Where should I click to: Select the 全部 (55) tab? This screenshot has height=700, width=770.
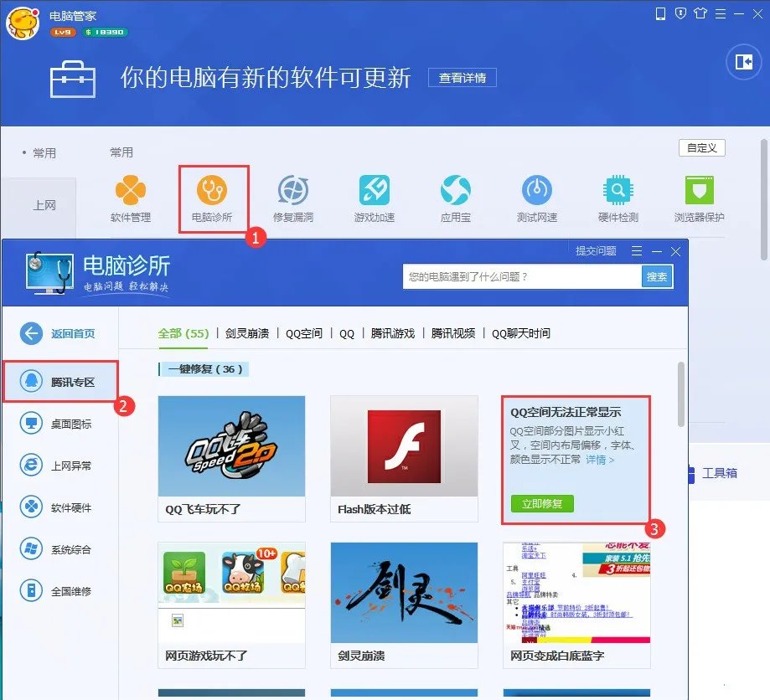click(x=183, y=332)
